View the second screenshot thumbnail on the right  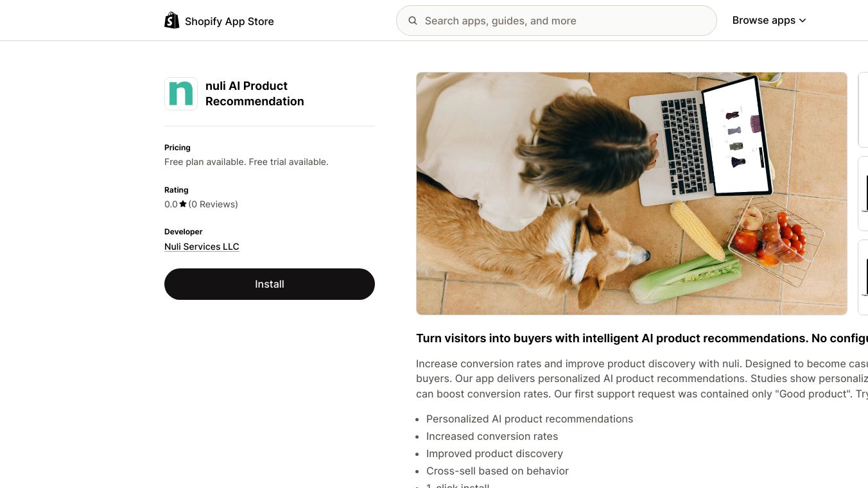point(863,193)
